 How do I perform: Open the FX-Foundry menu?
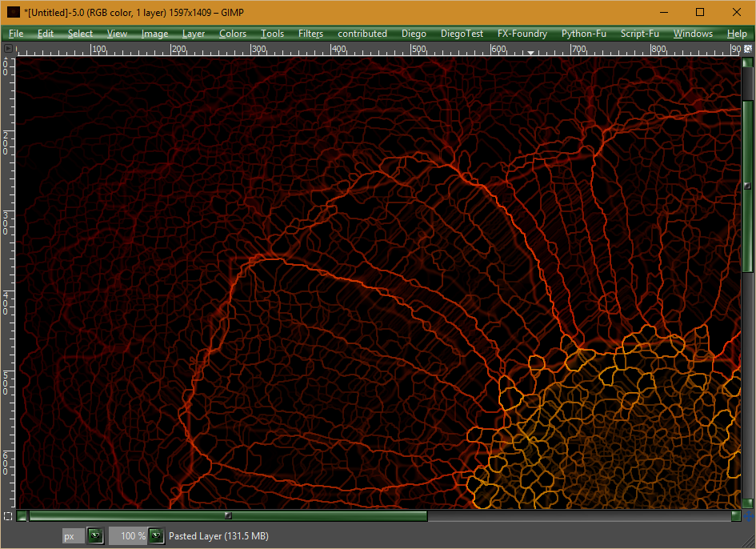click(x=522, y=34)
